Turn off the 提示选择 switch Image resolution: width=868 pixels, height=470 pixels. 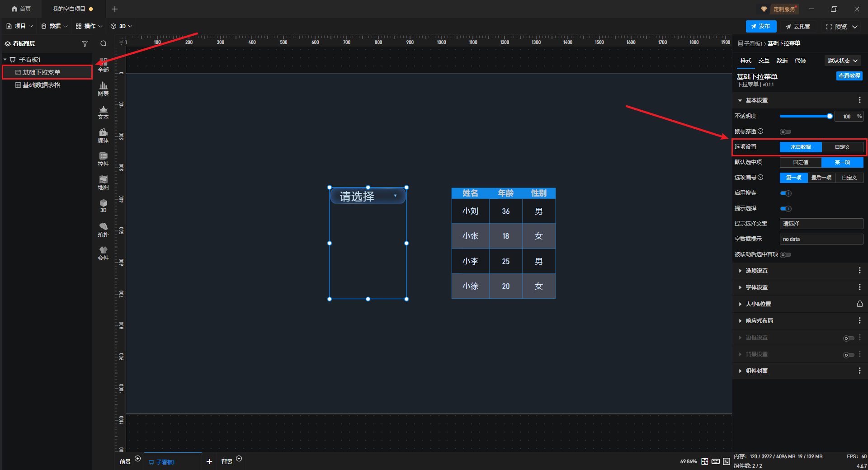[x=786, y=209]
